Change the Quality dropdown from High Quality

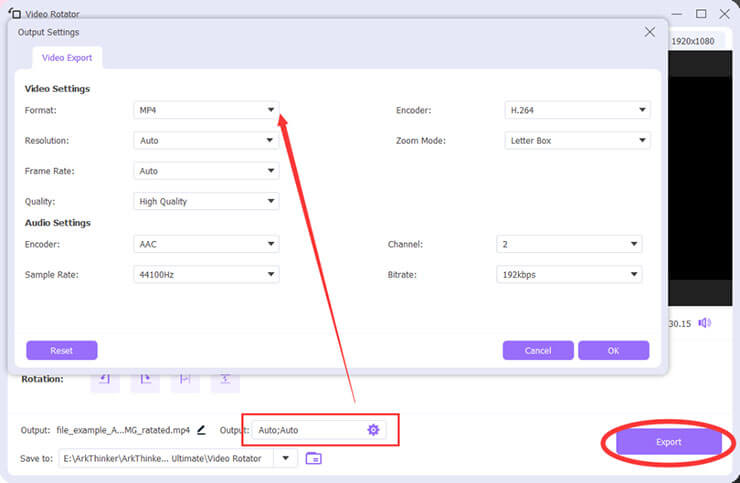point(206,201)
